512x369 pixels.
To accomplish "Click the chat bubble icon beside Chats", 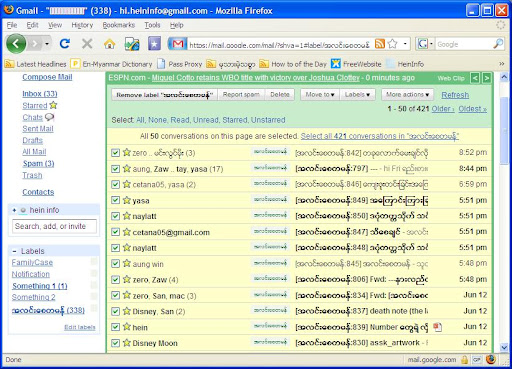I will (x=49, y=117).
